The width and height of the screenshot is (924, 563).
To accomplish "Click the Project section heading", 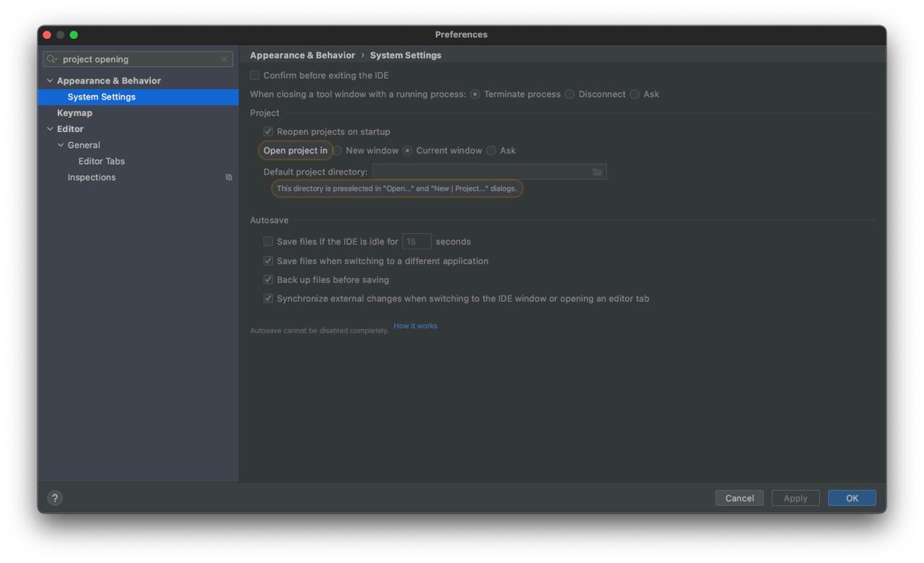I will (265, 113).
